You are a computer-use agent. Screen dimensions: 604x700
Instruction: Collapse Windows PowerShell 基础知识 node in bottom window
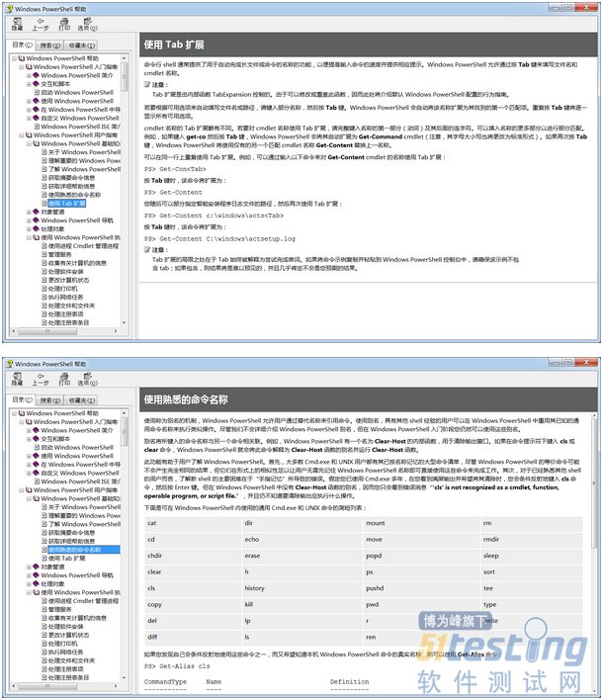[29, 498]
